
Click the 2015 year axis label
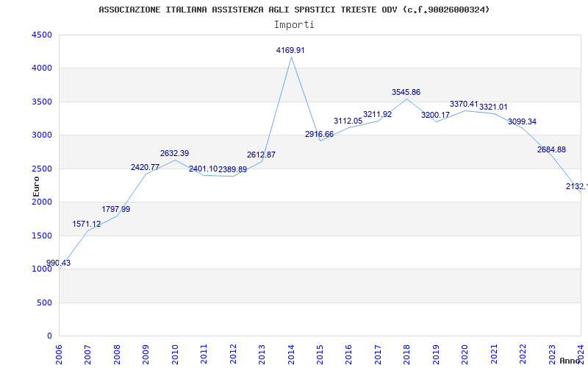point(320,355)
